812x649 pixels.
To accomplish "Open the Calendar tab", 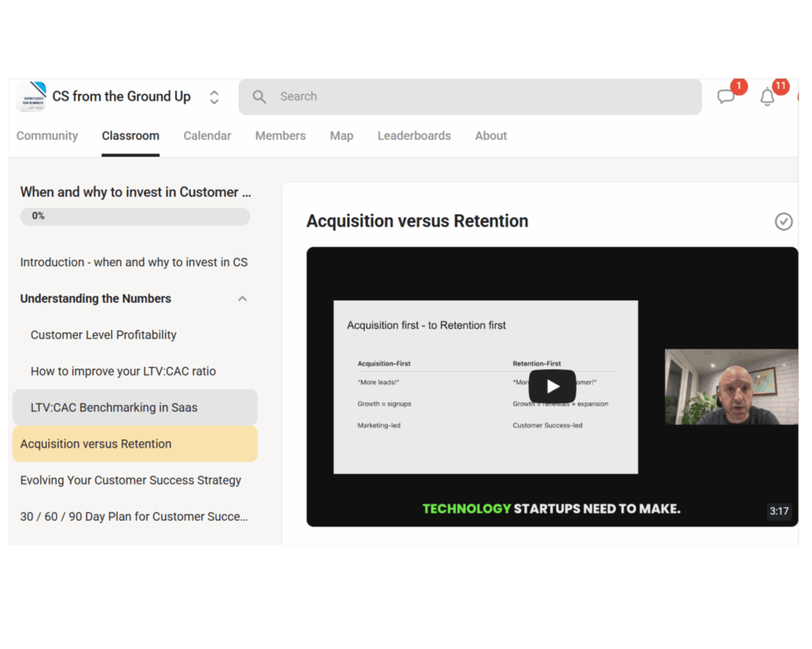I will pyautogui.click(x=207, y=136).
